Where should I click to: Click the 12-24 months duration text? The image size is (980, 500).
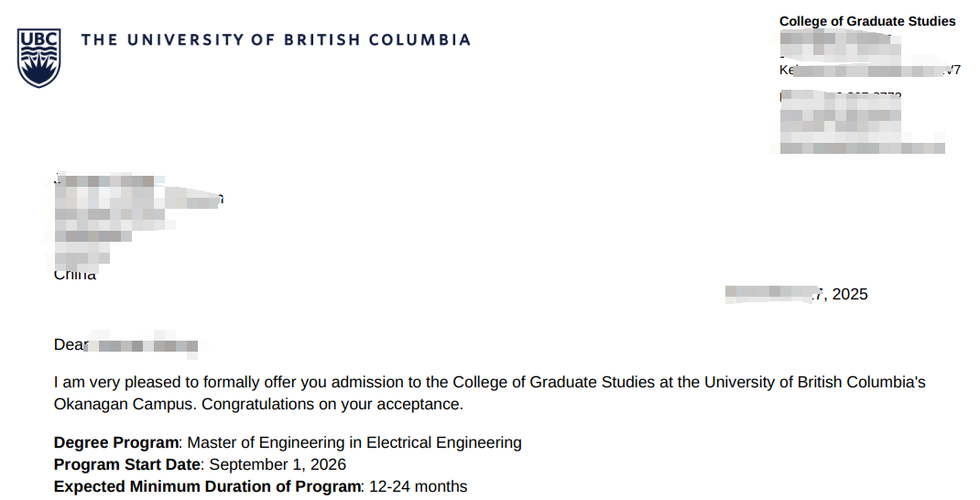[x=419, y=486]
